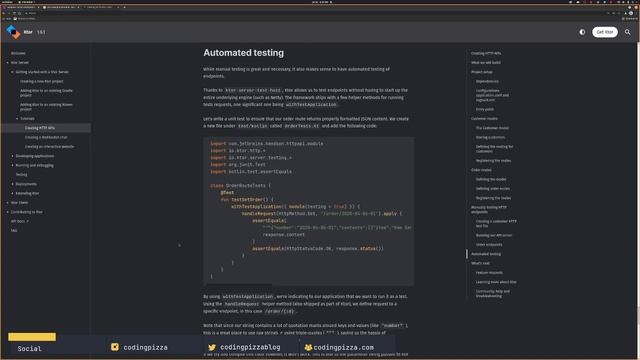Expand the Developing applications section

click(12, 156)
